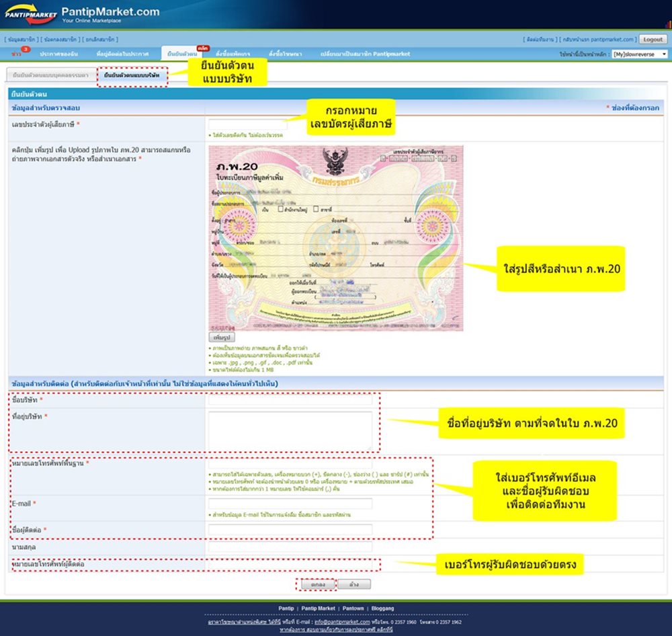Click the Logout button

tap(652, 40)
